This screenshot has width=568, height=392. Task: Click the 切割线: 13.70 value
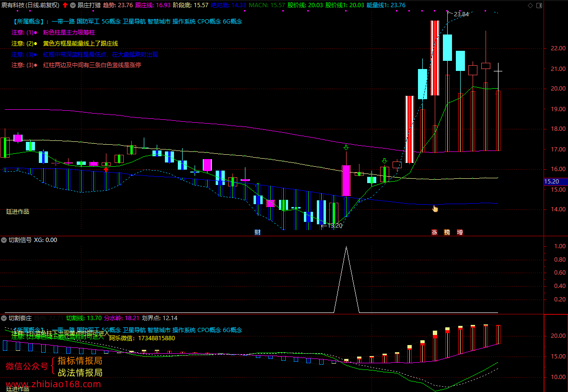click(x=84, y=318)
